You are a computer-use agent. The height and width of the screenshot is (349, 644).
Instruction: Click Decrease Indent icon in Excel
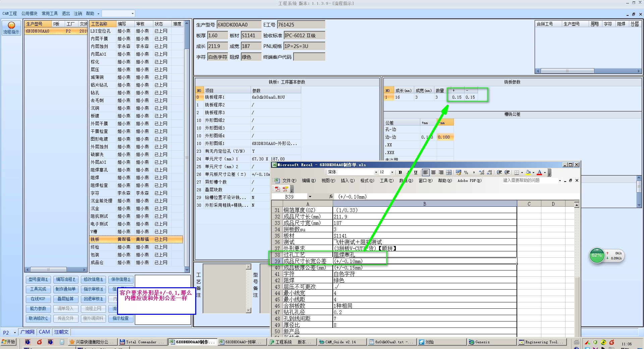click(499, 172)
